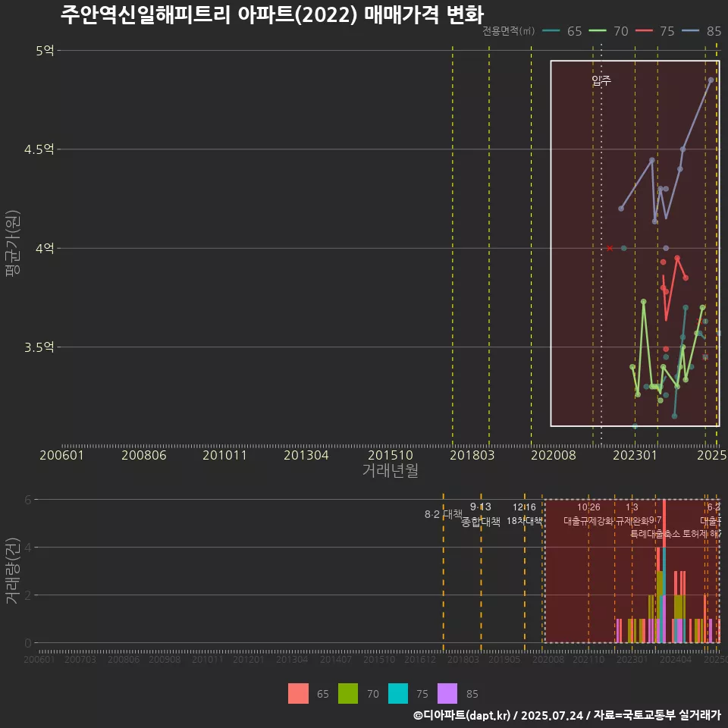Screen dimensions: 728x728
Task: Click the '거래량(건)' axis title
Action: 12,570
